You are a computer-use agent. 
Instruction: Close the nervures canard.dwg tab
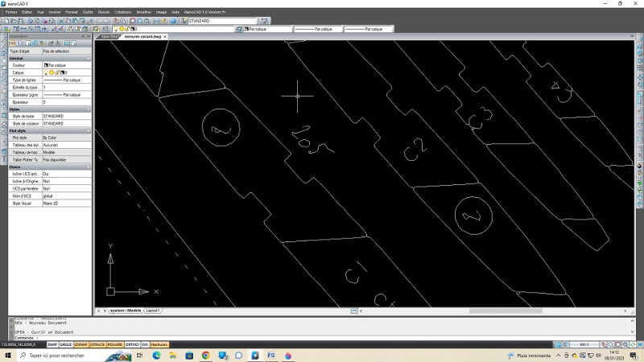165,36
